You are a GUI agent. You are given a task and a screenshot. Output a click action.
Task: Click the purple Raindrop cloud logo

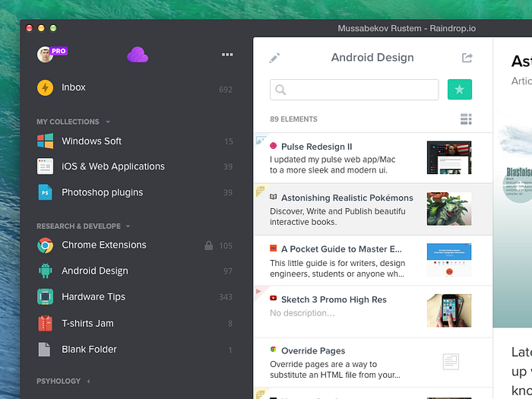point(138,55)
